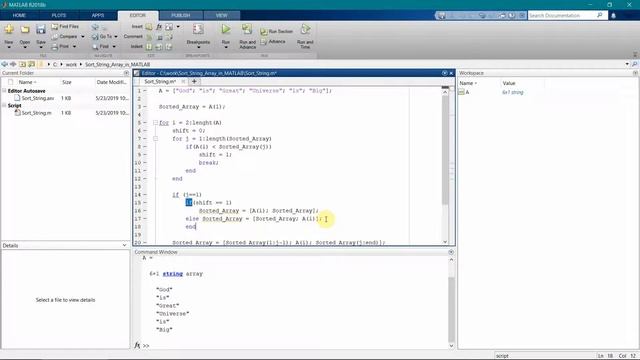Click the Insert section icon
This screenshot has height=360, width=640.
(149, 27)
